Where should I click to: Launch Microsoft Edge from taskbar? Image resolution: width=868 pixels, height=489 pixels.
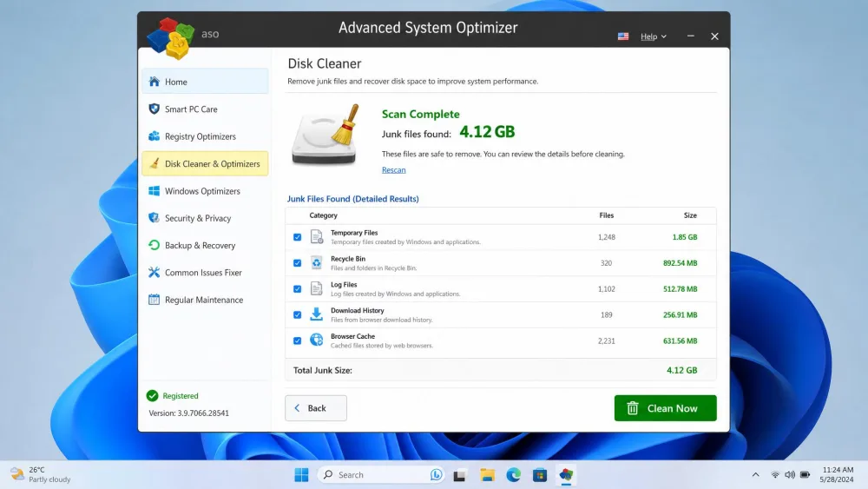tap(514, 474)
